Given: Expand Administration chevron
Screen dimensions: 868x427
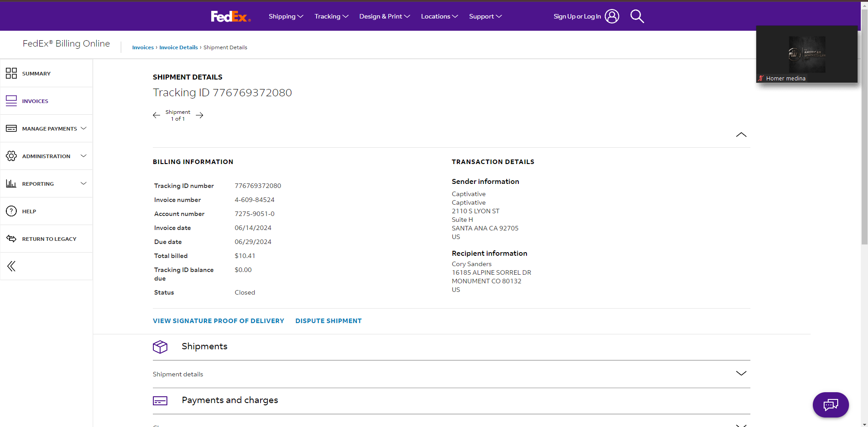Looking at the screenshot, I should click(84, 156).
